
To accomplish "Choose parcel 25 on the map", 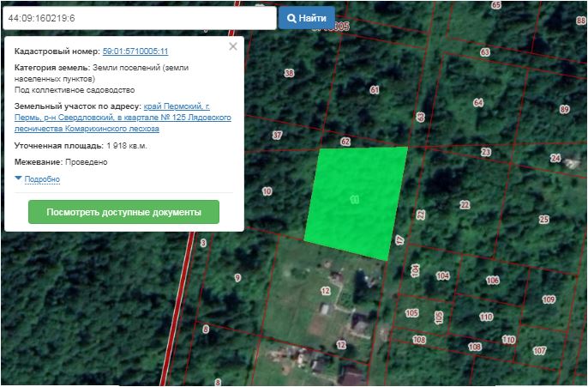I will point(543,220).
